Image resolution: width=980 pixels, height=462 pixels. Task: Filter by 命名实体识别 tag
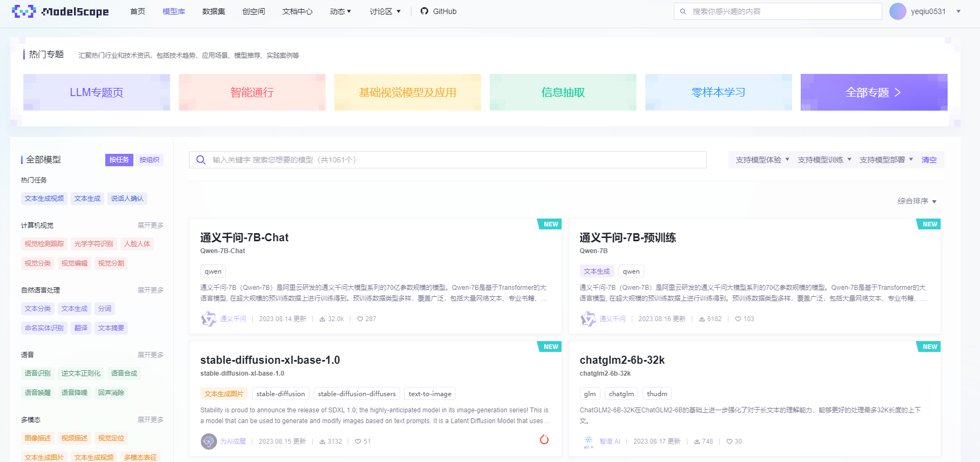(44, 328)
